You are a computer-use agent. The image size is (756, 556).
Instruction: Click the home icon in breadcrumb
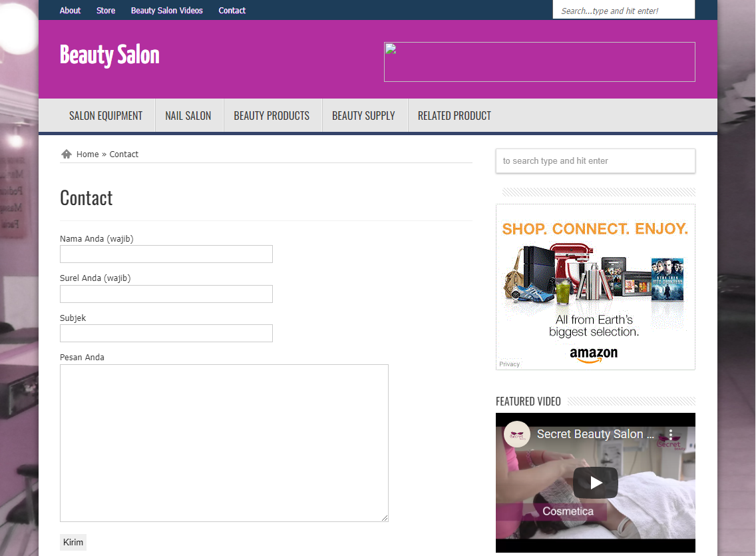point(66,154)
